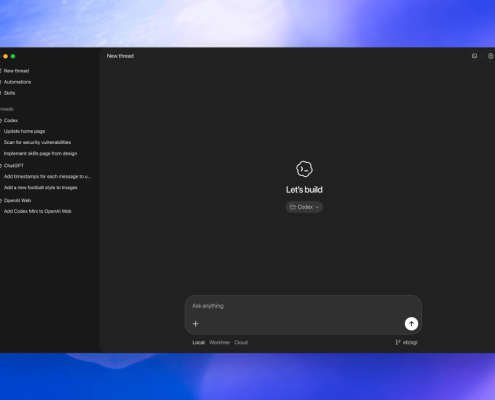Viewport: 495px width, 400px height.
Task: Select the Local mode tab
Action: (198, 342)
